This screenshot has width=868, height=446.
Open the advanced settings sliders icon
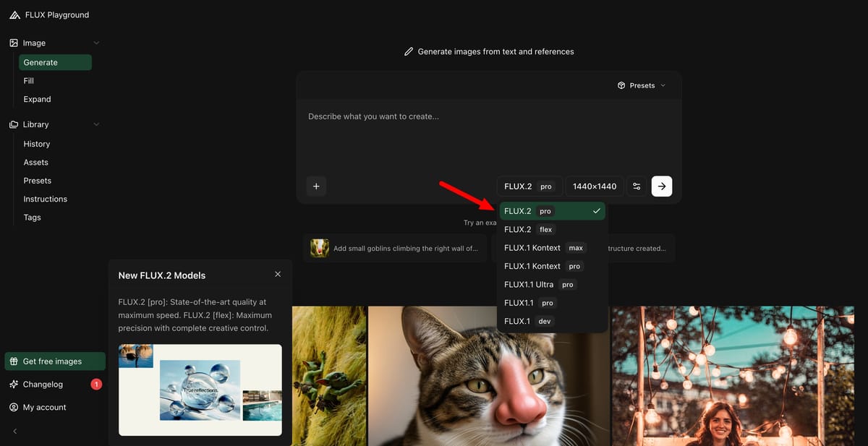(x=637, y=186)
